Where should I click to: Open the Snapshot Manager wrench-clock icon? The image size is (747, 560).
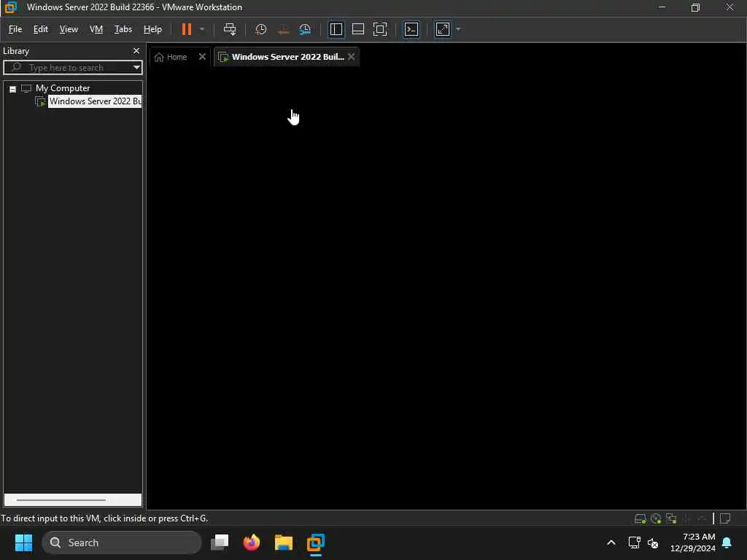305,29
